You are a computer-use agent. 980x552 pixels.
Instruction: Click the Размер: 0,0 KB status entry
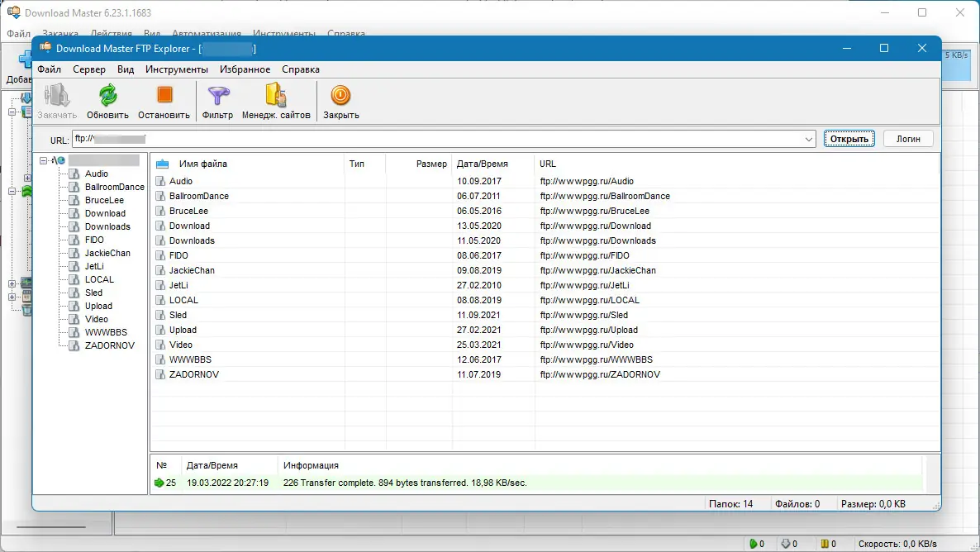pos(873,504)
